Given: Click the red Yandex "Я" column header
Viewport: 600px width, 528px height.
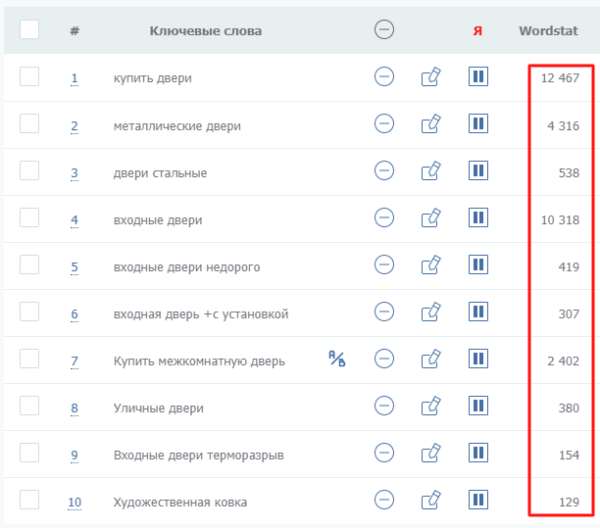Looking at the screenshot, I should click(478, 31).
